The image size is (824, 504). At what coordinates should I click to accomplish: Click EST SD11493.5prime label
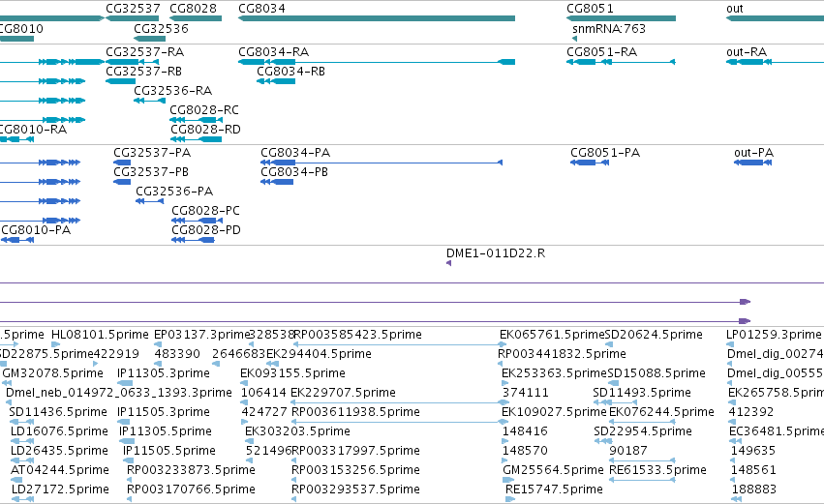642,393
